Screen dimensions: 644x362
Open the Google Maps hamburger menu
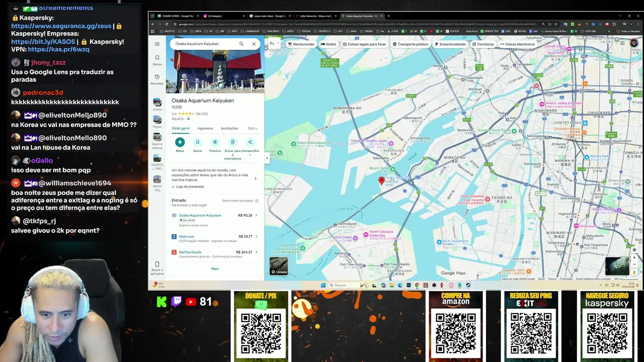[157, 44]
